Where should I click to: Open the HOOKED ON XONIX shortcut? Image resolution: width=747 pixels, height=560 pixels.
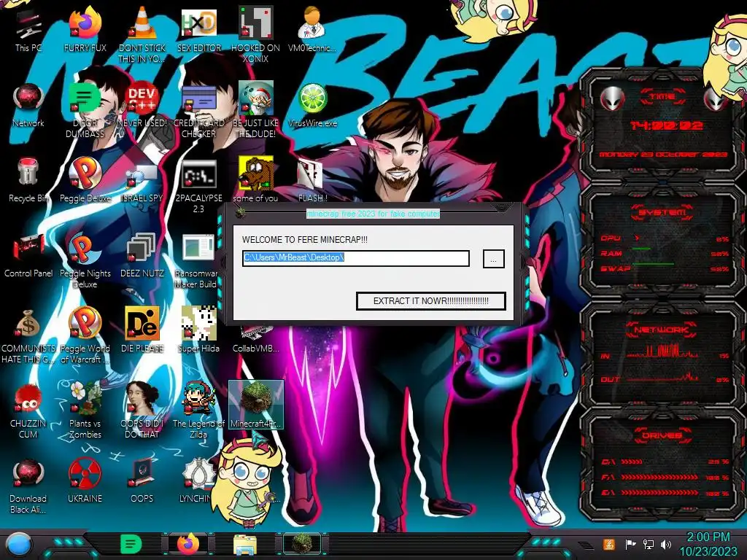[255, 34]
